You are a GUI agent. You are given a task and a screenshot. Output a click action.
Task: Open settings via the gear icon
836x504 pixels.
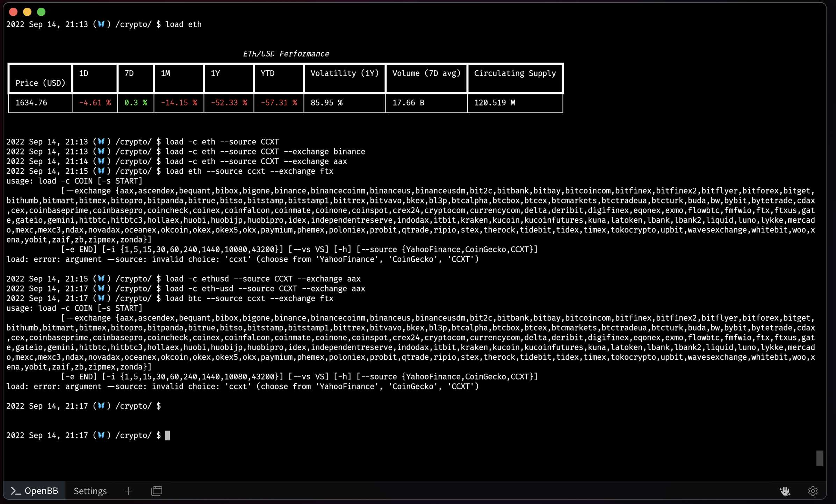[813, 491]
